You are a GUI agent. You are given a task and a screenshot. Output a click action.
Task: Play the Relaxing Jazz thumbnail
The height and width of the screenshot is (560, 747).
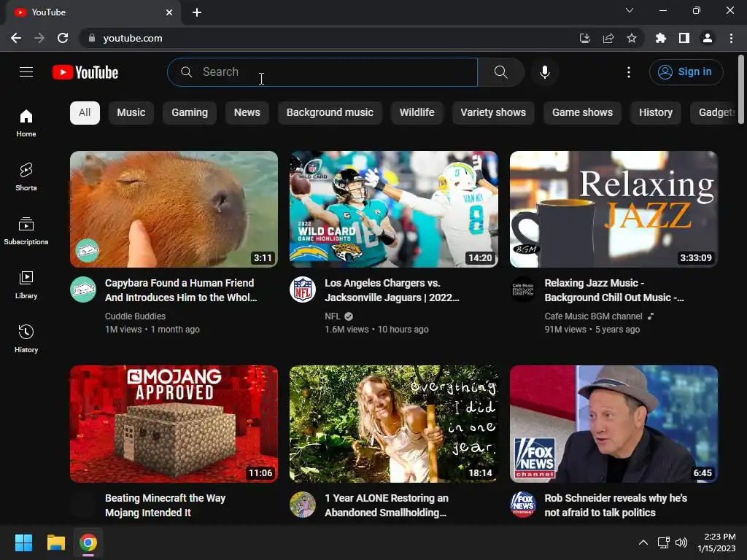pos(614,209)
